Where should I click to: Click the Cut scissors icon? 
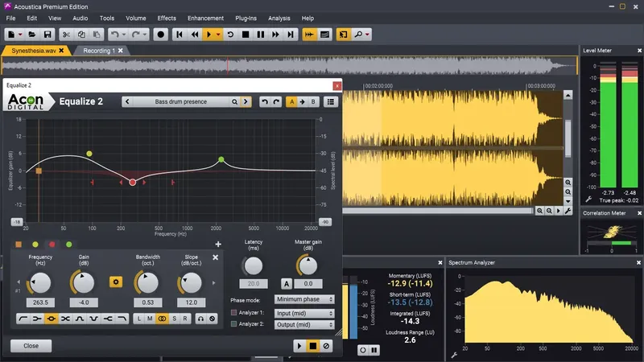(x=66, y=35)
